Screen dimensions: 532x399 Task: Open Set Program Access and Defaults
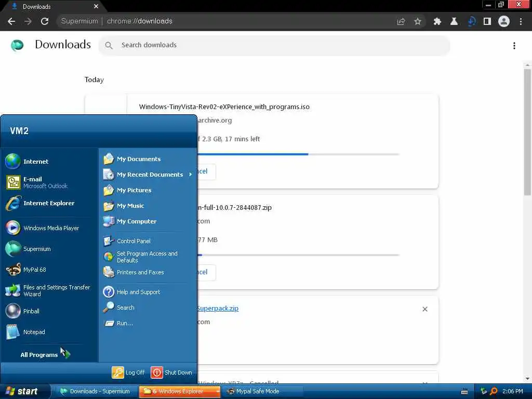140,257
